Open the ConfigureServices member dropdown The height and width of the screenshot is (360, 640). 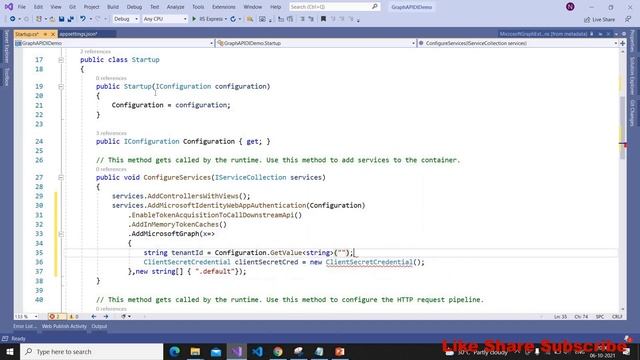coord(518,43)
